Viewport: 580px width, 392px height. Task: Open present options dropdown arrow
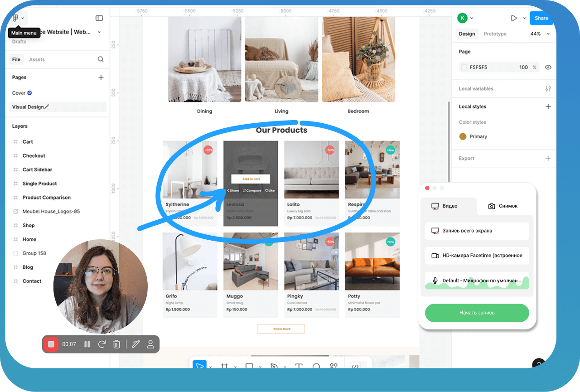[524, 18]
